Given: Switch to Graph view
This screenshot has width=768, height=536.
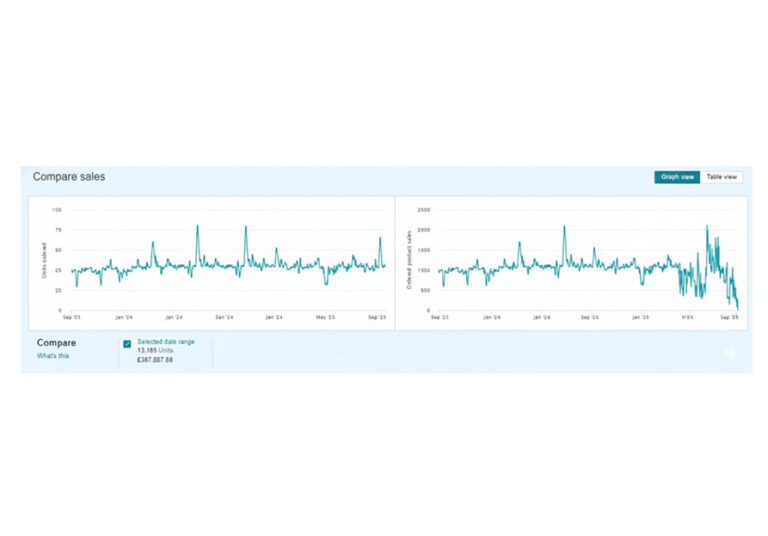Looking at the screenshot, I should [677, 177].
